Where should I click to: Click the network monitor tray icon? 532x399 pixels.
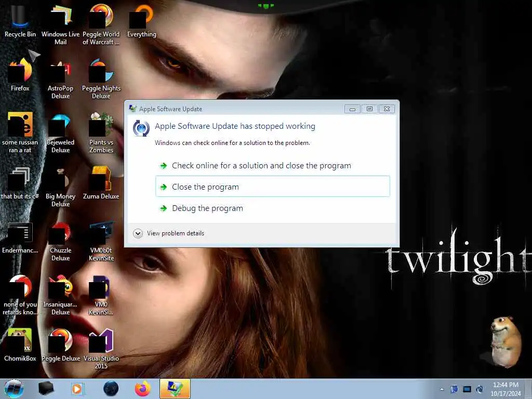[467, 389]
